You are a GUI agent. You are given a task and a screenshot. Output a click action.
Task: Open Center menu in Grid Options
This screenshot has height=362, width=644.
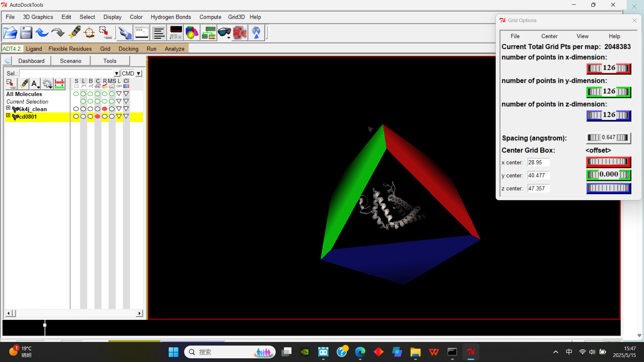coord(549,36)
